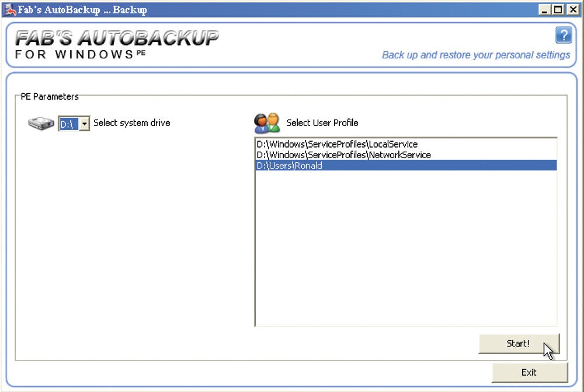Click the user profile people icon
The height and width of the screenshot is (392, 584).
[267, 123]
